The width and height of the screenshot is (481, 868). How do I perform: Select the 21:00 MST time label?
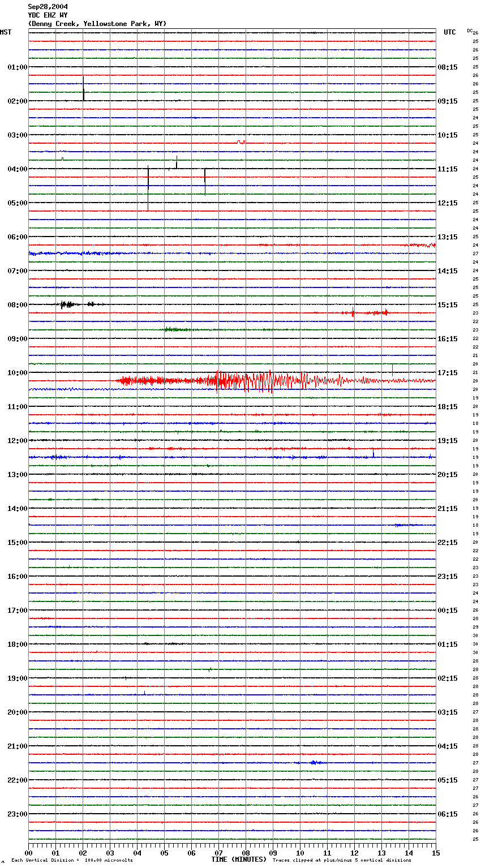tap(18, 746)
